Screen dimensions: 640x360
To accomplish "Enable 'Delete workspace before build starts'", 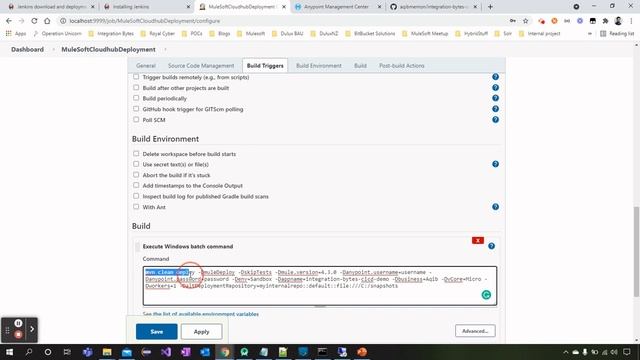I will [x=136, y=153].
